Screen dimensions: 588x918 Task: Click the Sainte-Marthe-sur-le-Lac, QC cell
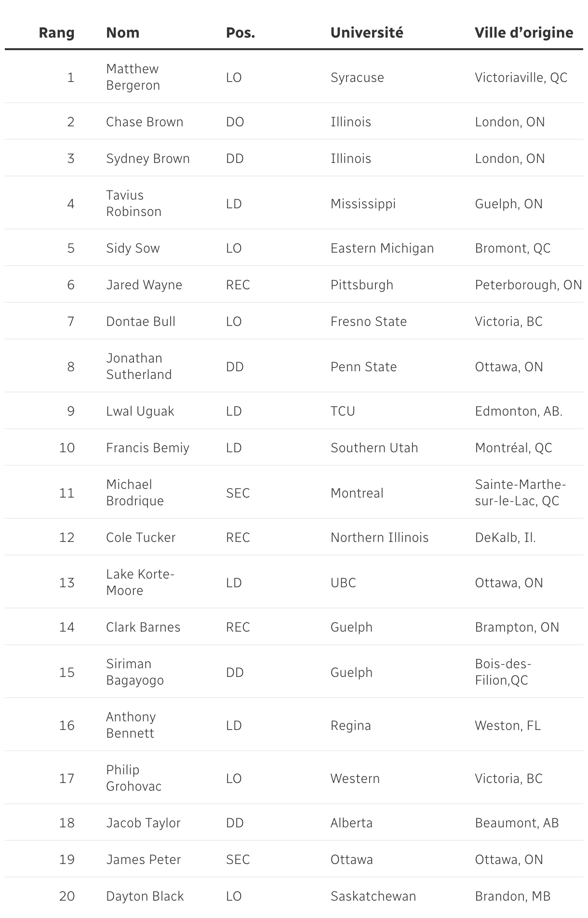pyautogui.click(x=521, y=493)
